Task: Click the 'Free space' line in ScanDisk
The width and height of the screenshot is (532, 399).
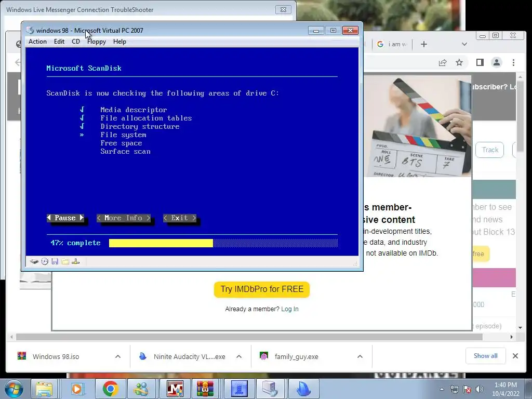Action: point(121,143)
